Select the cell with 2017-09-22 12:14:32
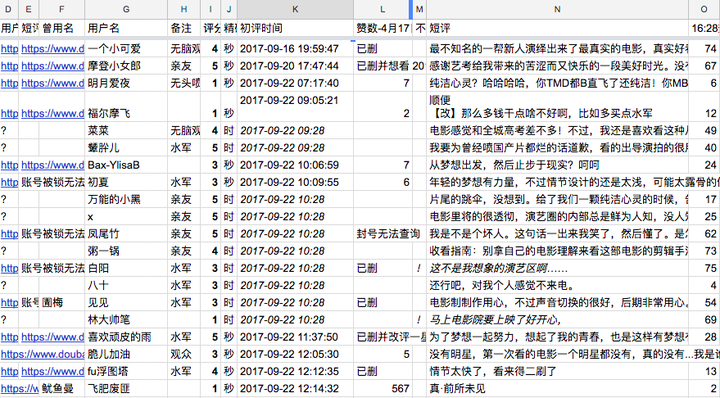Image resolution: width=720 pixels, height=398 pixels. tap(295, 389)
